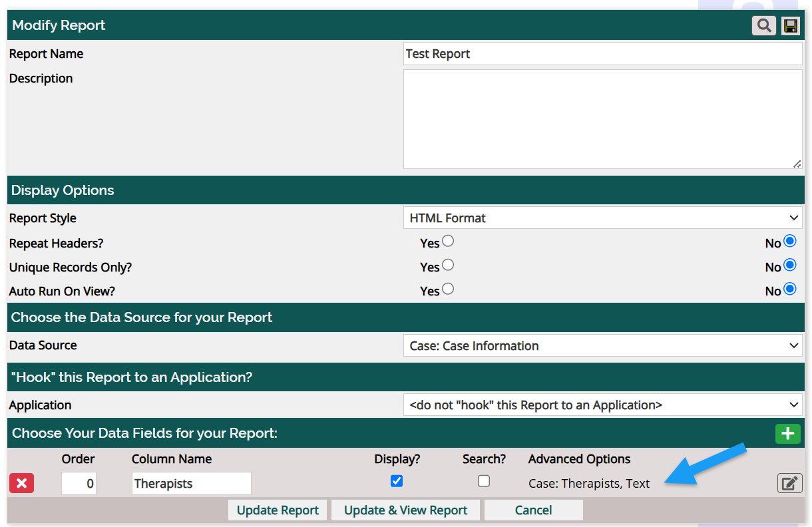Click inside the Description text area
Image resolution: width=812 pixels, height=527 pixels.
pos(602,119)
